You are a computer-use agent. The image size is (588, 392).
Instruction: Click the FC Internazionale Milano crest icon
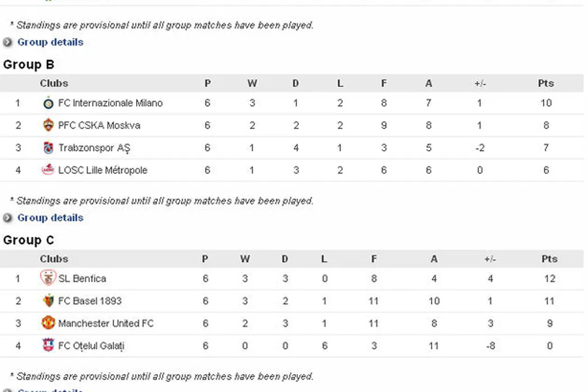(49, 103)
